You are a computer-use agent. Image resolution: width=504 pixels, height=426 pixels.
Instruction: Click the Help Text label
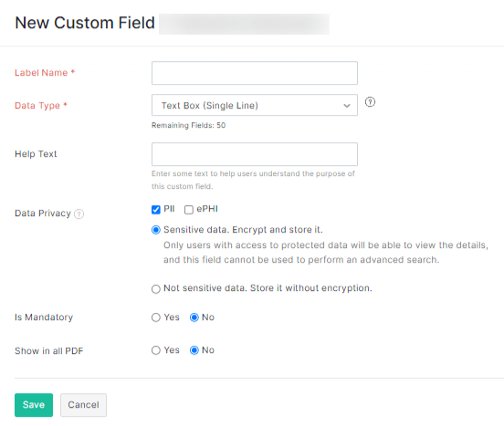click(36, 154)
